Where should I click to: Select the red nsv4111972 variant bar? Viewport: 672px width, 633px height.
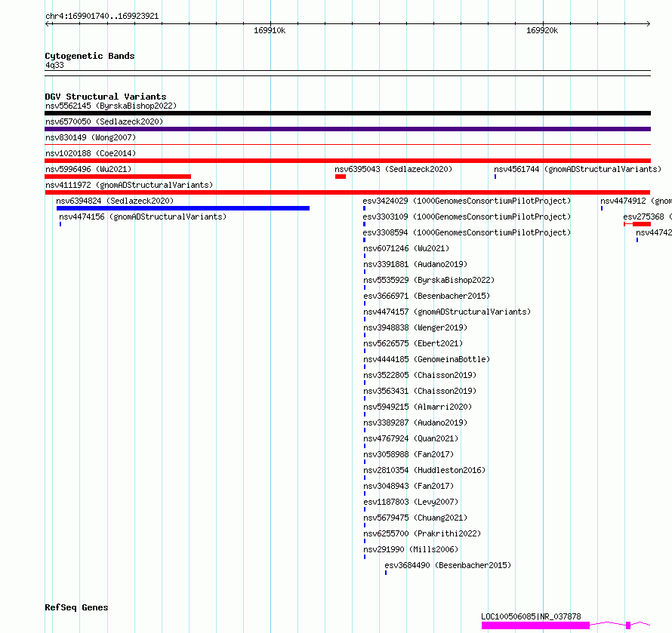point(347,192)
